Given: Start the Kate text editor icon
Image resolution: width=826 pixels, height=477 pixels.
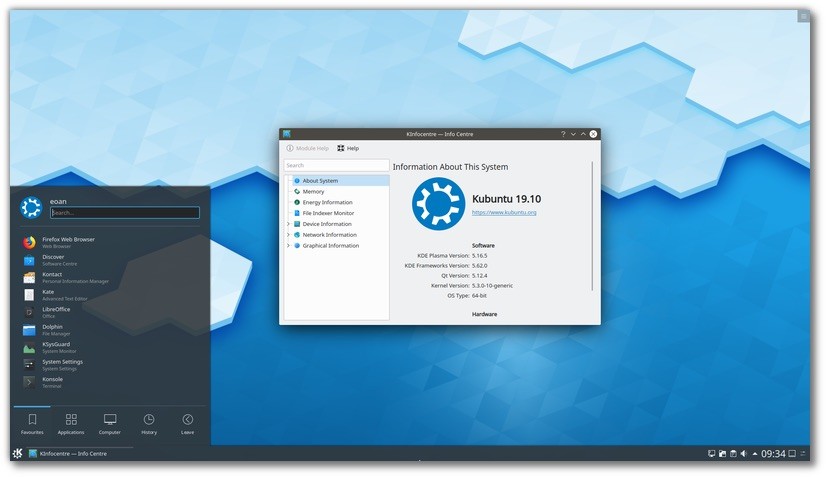Looking at the screenshot, I should 30,295.
